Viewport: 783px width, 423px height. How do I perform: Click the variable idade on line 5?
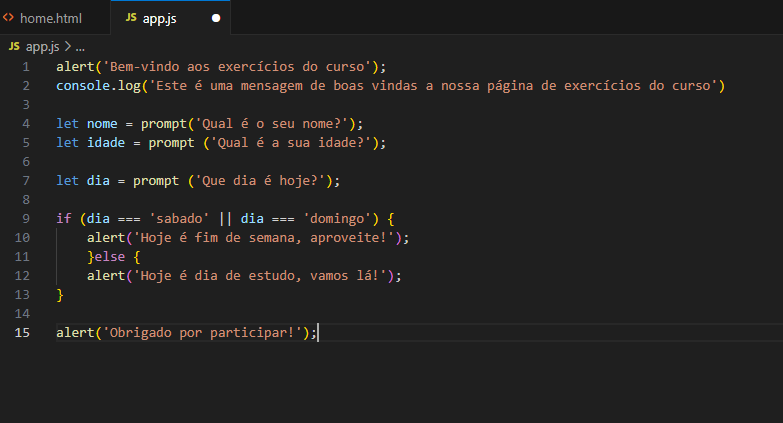(x=106, y=143)
